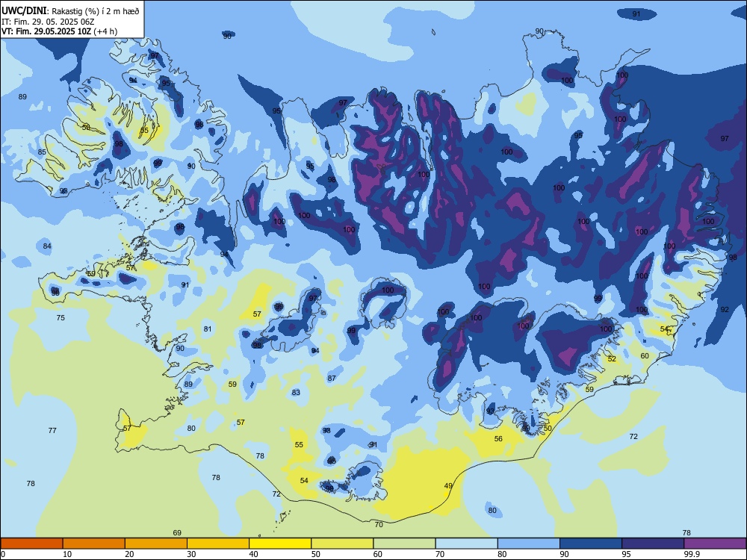747x560 pixels.
Task: Select the '50' value near the southeast coast
Action: (548, 428)
